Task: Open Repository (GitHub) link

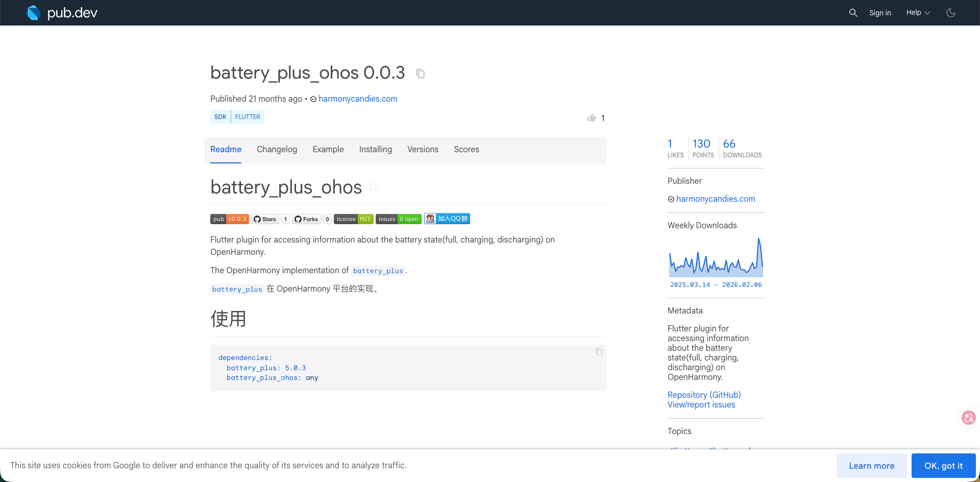Action: (x=704, y=395)
